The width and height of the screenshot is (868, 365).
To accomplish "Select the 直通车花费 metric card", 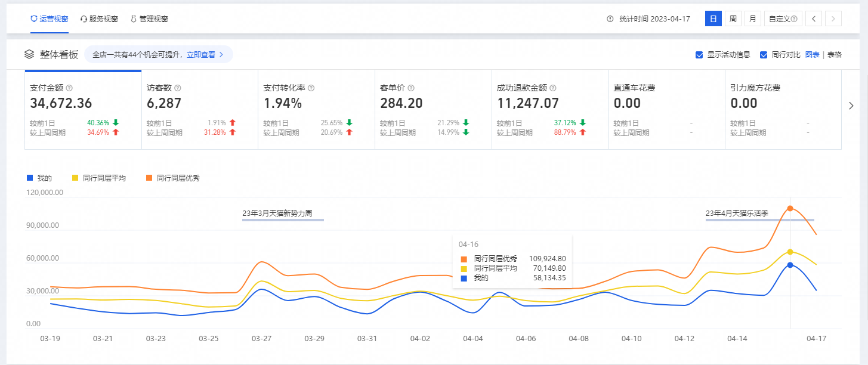I will point(666,109).
